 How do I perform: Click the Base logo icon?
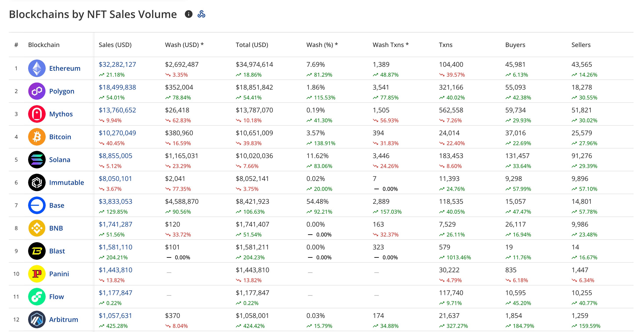(x=37, y=205)
